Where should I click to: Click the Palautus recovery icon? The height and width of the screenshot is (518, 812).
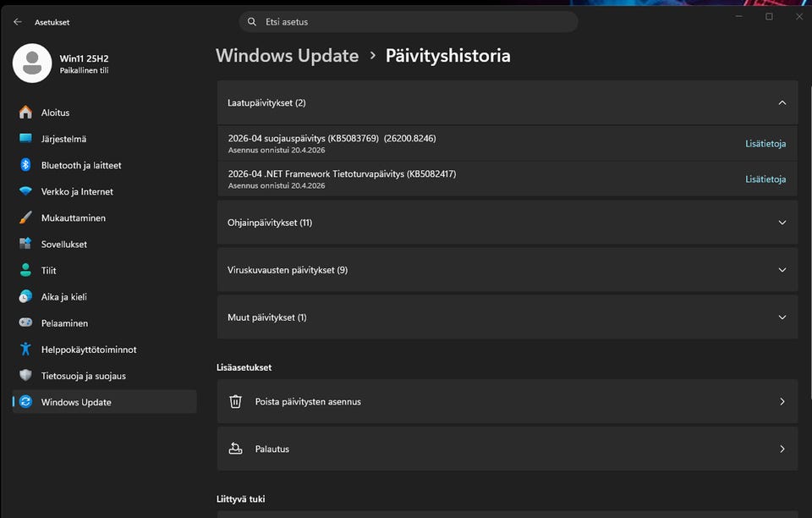[x=236, y=449]
